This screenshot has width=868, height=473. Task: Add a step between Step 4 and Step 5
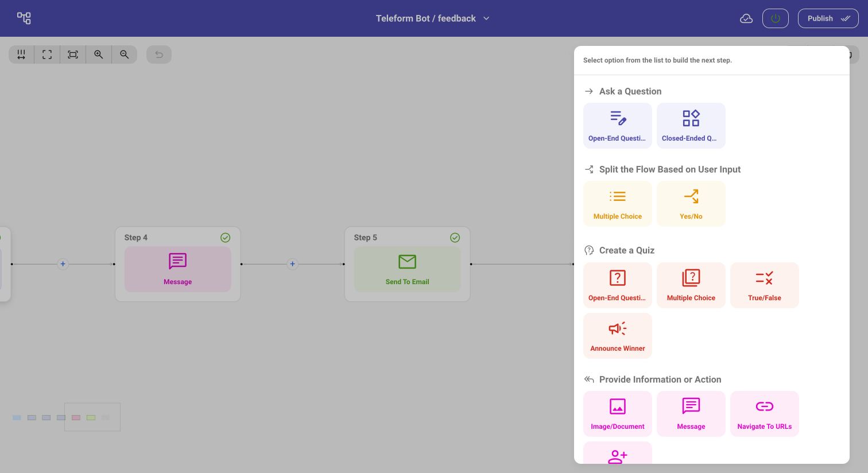tap(293, 263)
